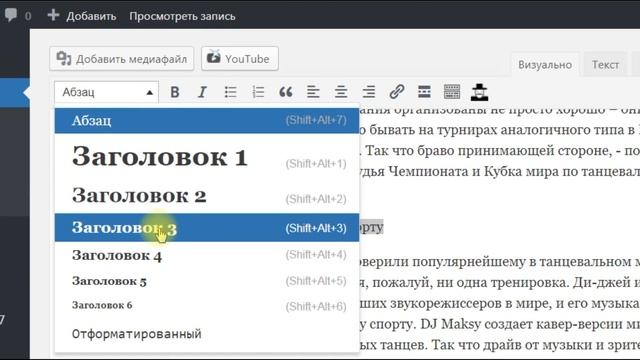The height and width of the screenshot is (360, 640).
Task: Toggle bold formatting
Action: 175,92
